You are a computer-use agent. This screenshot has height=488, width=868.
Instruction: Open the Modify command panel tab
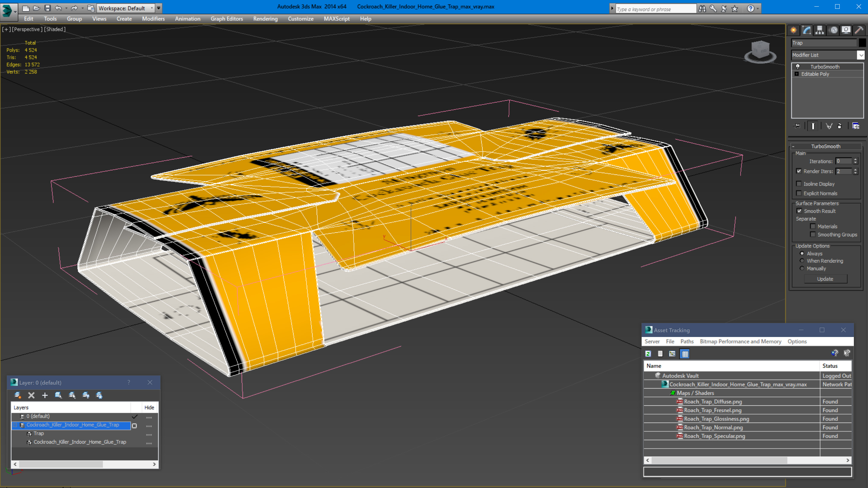coord(807,30)
